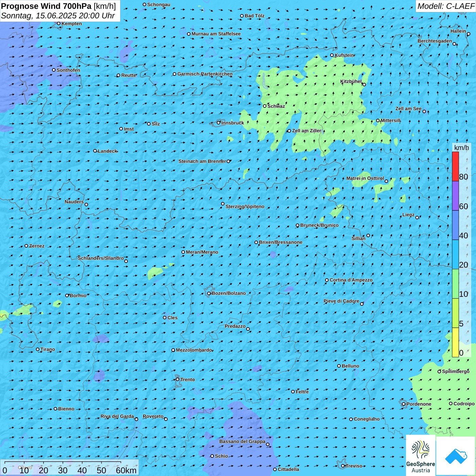
Task: Click the Innsbruck city marker
Action: click(219, 123)
